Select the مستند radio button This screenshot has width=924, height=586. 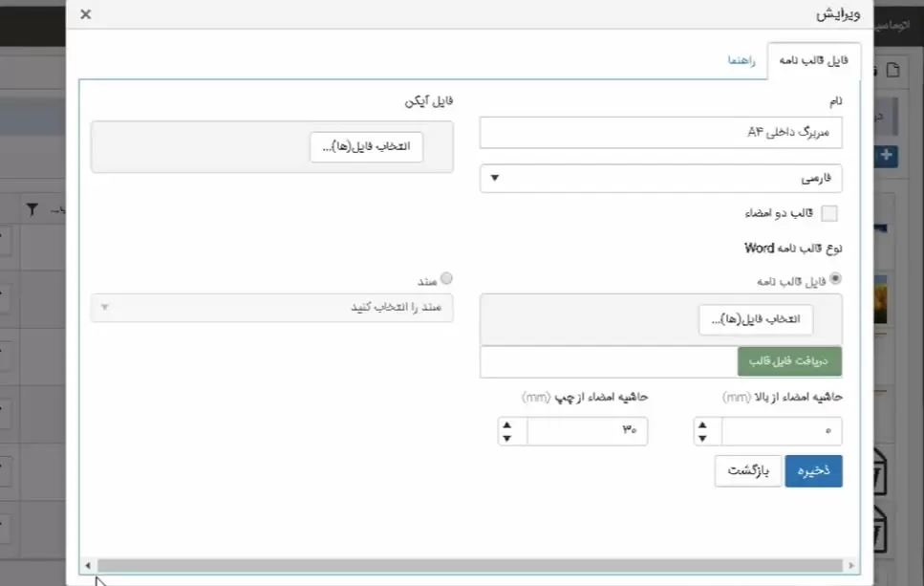[446, 279]
